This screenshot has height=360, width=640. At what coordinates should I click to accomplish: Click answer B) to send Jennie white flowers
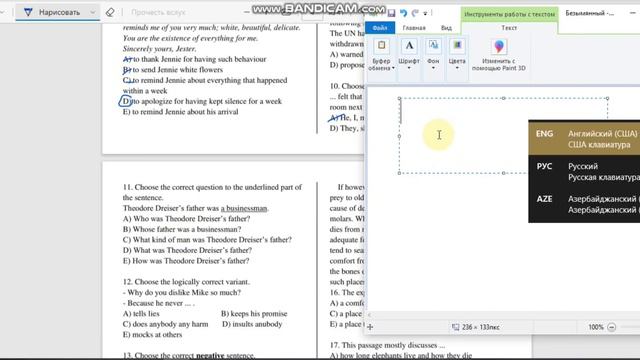click(x=173, y=70)
